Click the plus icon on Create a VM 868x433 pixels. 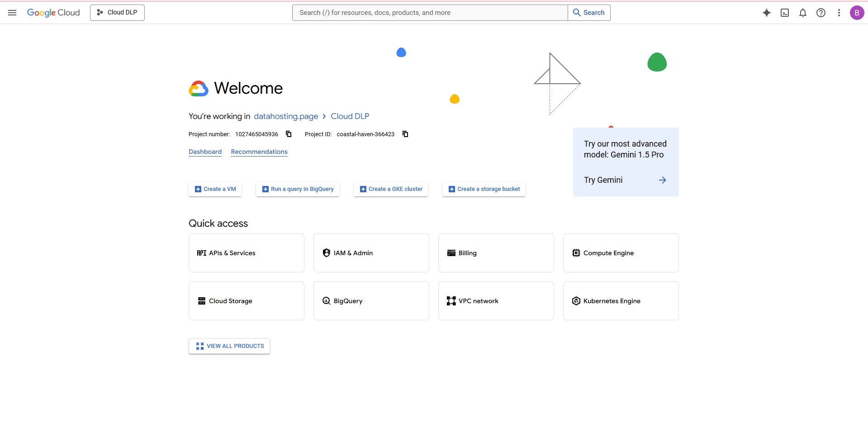pos(198,189)
